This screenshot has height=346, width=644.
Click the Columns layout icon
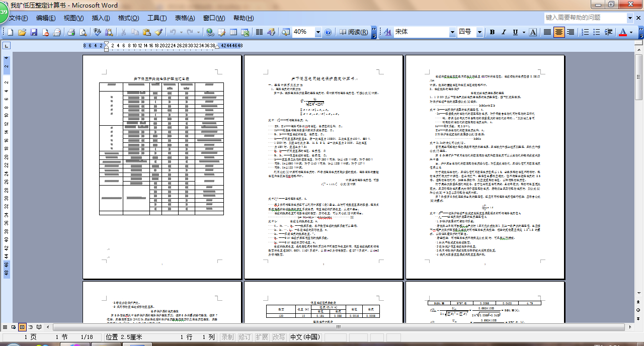259,32
